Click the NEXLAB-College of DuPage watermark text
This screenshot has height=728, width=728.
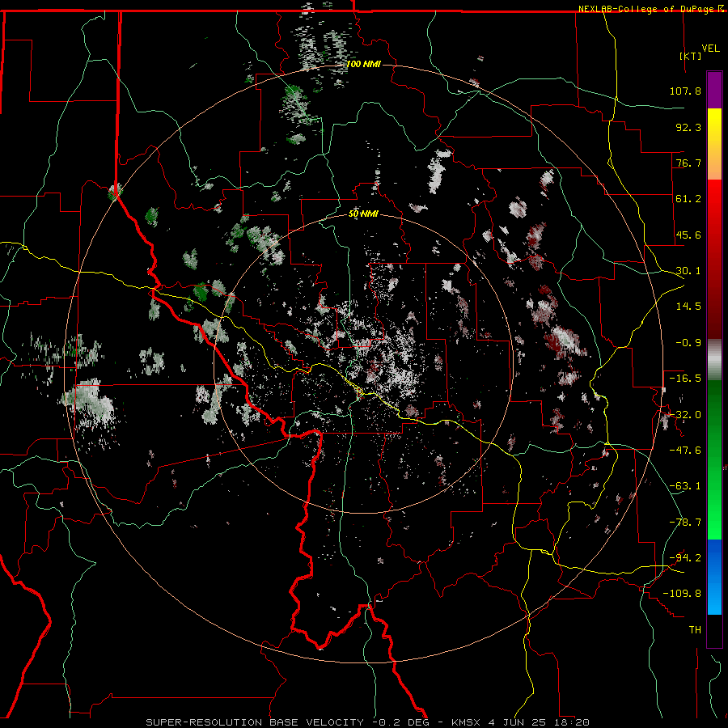647,9
